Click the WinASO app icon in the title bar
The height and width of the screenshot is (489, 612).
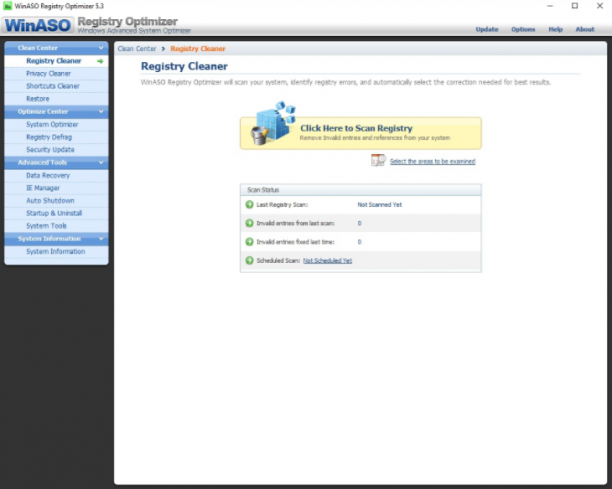click(x=7, y=6)
